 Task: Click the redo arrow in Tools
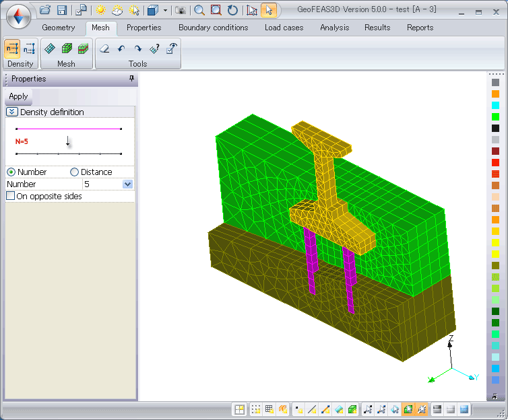pyautogui.click(x=138, y=49)
